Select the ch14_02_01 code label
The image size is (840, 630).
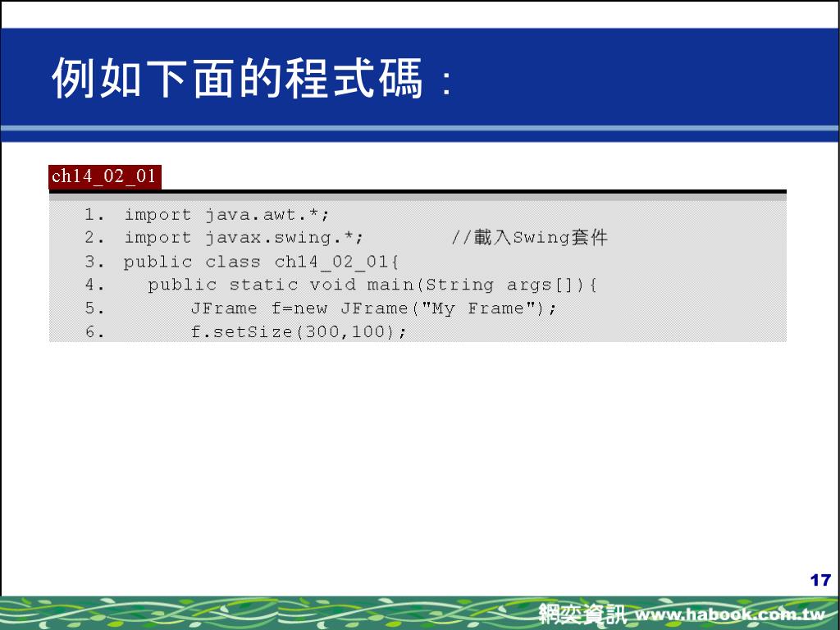[104, 176]
